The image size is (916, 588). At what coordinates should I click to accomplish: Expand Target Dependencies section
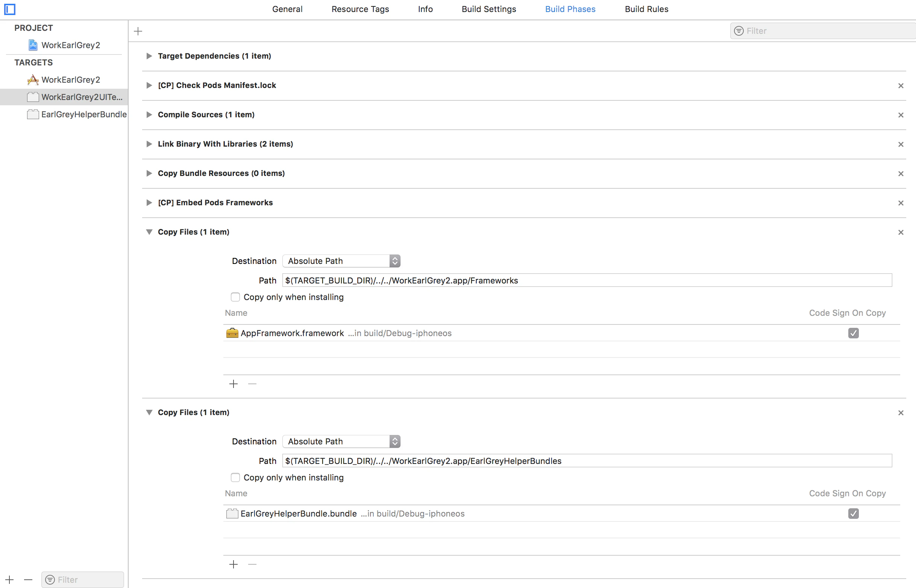pos(149,56)
